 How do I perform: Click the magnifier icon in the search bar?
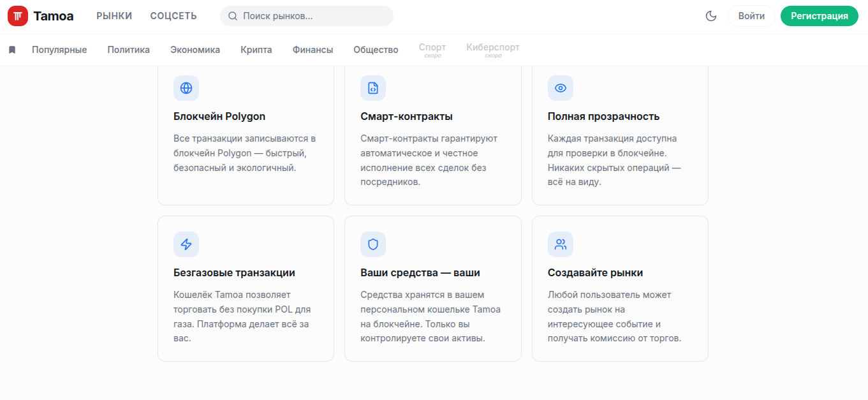(232, 16)
